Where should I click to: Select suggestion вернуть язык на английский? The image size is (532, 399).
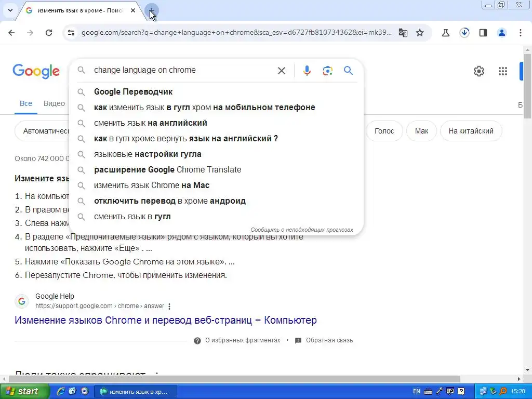(x=216, y=138)
